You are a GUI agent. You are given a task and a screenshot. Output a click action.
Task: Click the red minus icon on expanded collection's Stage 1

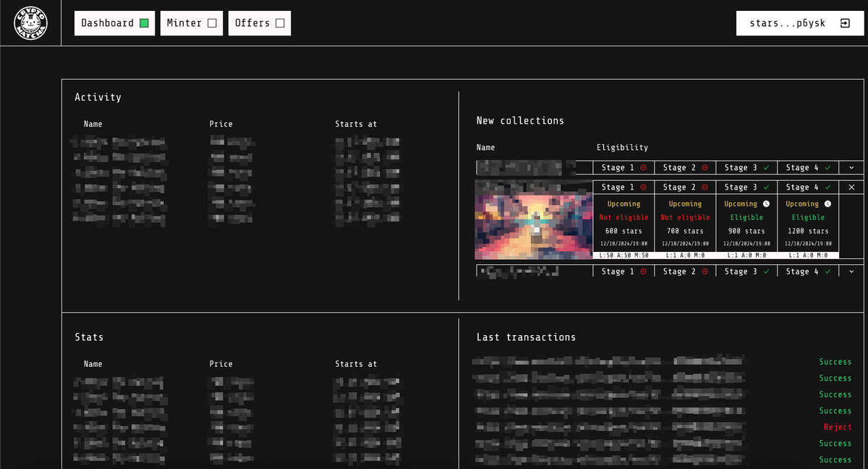coord(643,187)
